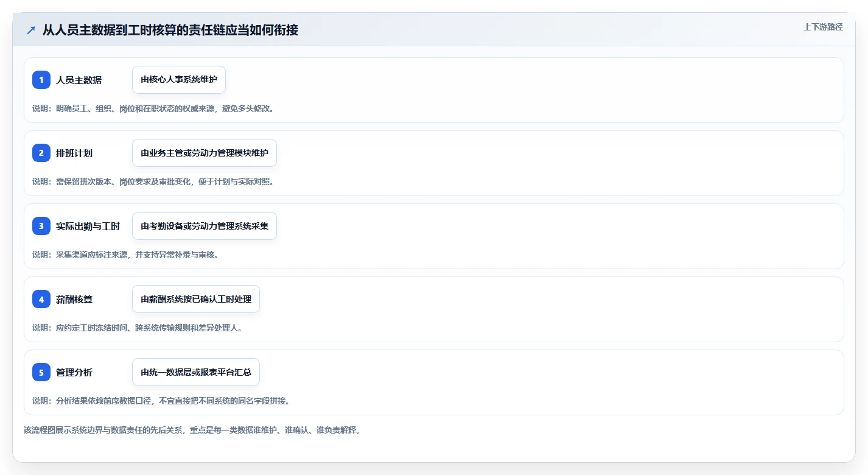868x475 pixels.
Task: Click the description starting 分析结果依赖前序数据口径
Action: tap(161, 401)
